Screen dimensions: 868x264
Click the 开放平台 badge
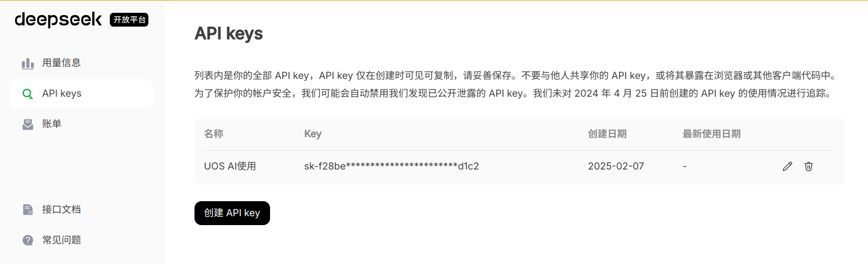[x=129, y=20]
